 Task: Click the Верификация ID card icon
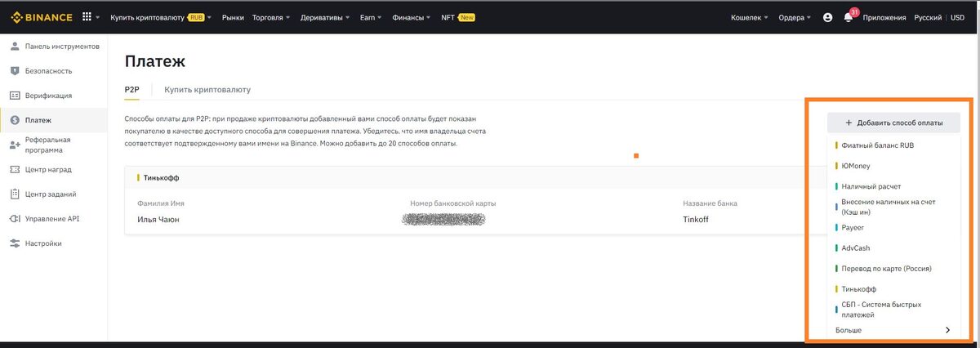tap(15, 95)
